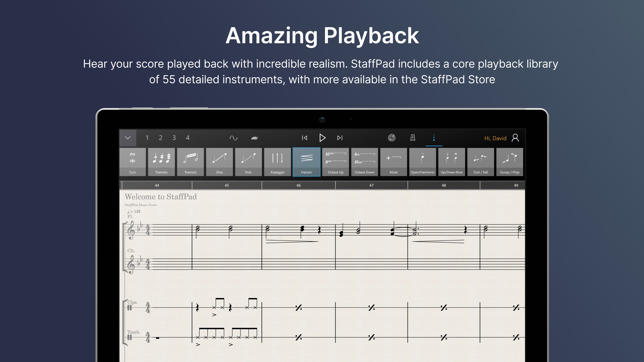
Task: Select the voice 1 tab
Action: [147, 138]
